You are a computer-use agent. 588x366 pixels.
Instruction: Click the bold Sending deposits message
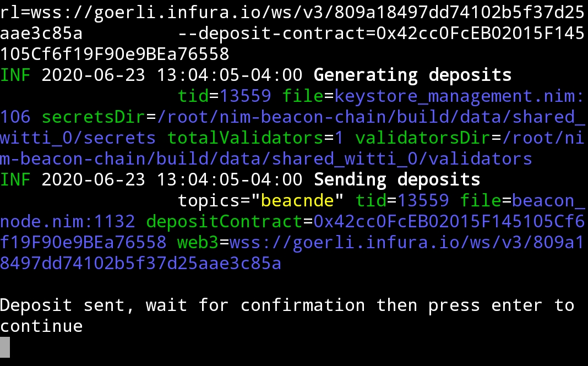[x=397, y=179]
